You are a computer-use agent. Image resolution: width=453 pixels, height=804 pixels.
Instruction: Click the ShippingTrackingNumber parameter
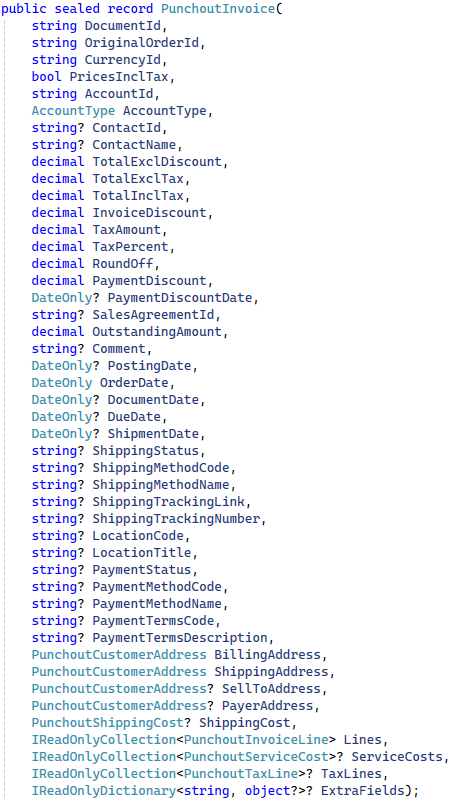[176, 518]
